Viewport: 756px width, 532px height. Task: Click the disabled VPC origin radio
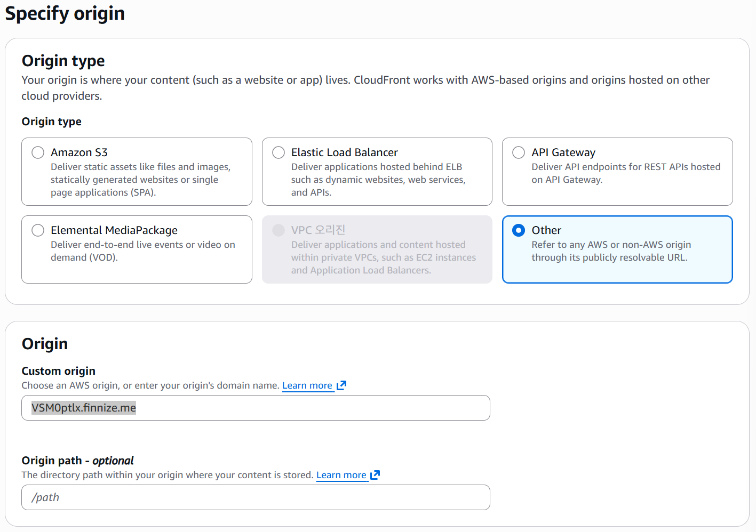[x=278, y=230]
